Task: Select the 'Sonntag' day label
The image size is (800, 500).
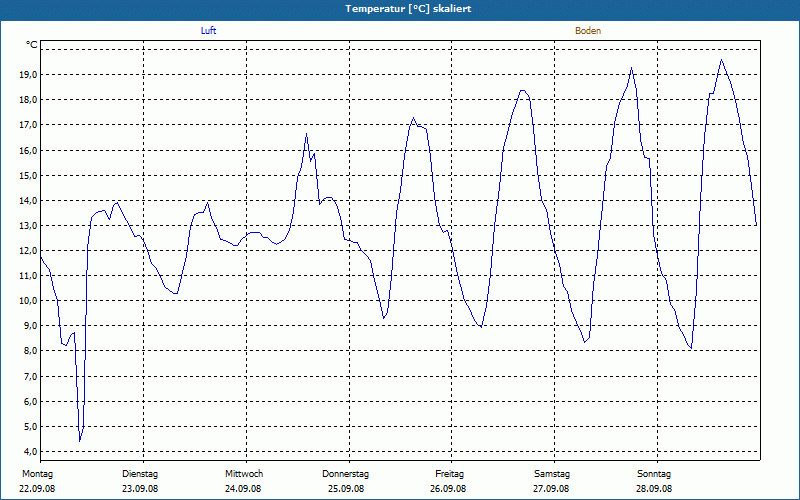Action: [x=654, y=474]
